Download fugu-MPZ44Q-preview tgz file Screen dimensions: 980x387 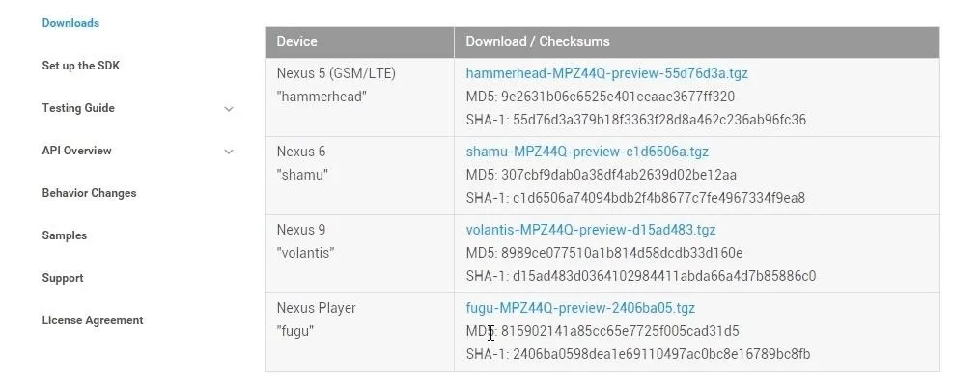coord(580,308)
